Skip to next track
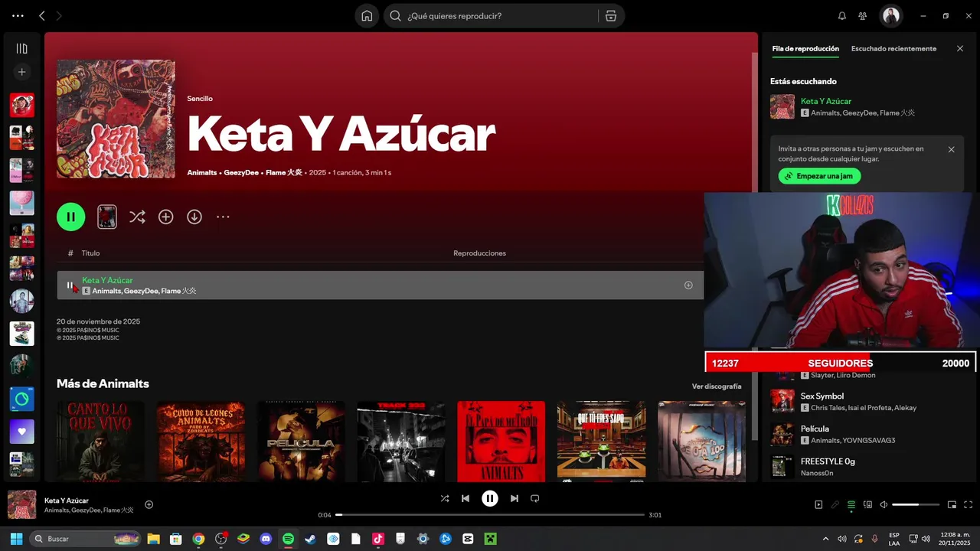The width and height of the screenshot is (980, 551). (x=514, y=498)
